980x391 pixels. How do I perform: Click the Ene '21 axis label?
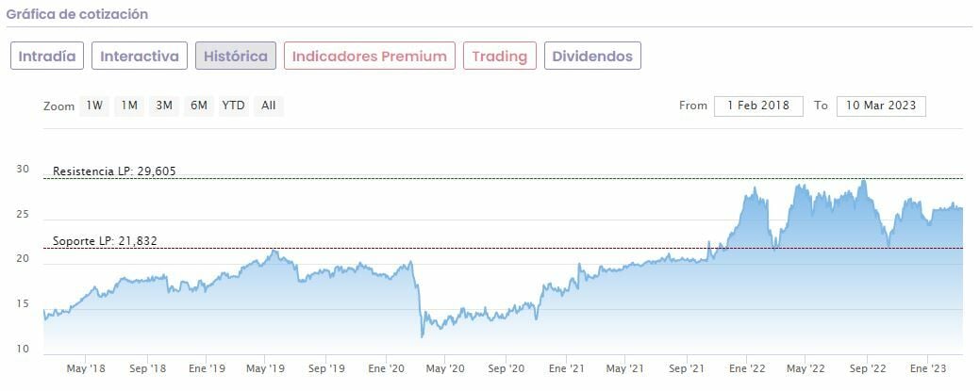(564, 369)
